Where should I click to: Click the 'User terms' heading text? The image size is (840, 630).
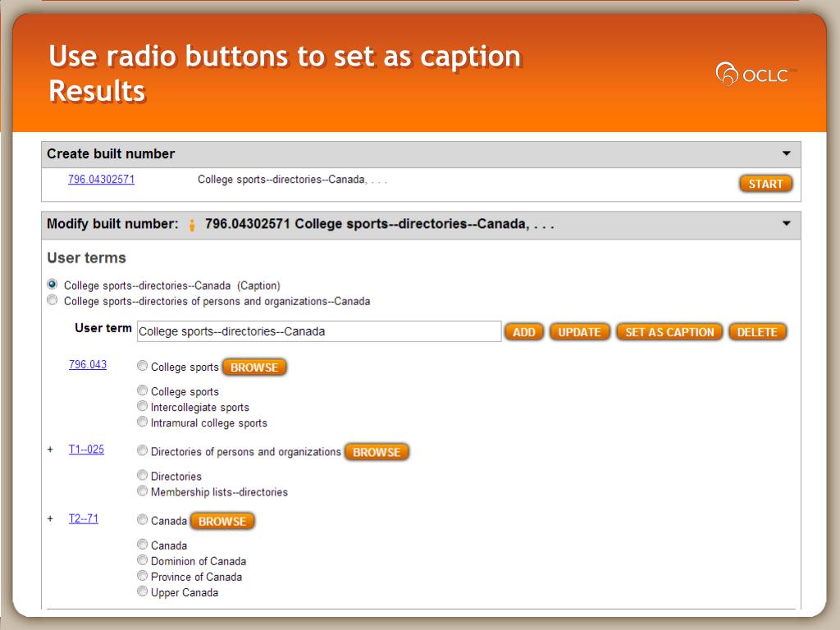tap(87, 258)
